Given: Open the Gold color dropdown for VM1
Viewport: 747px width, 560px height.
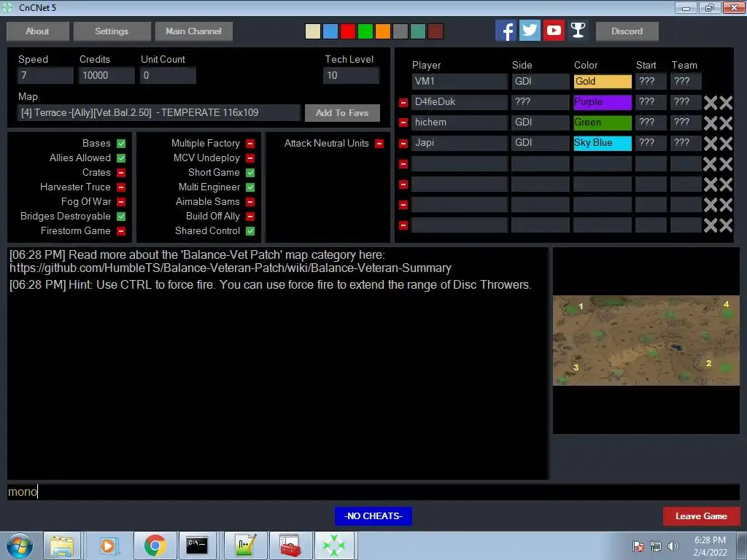Looking at the screenshot, I should [x=603, y=82].
